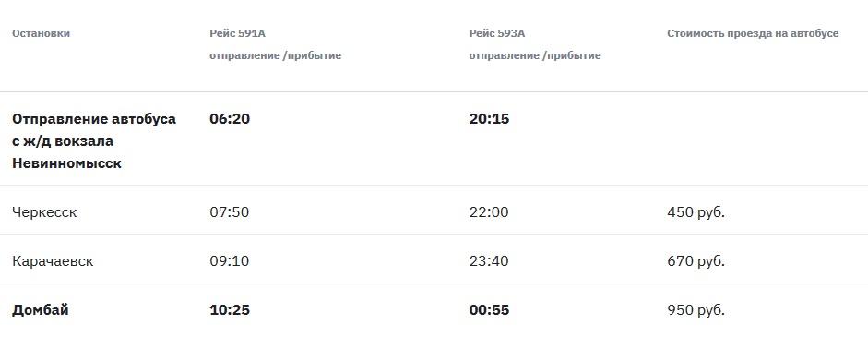The height and width of the screenshot is (337, 868).
Task: Select departure time 06:20
Action: [230, 119]
